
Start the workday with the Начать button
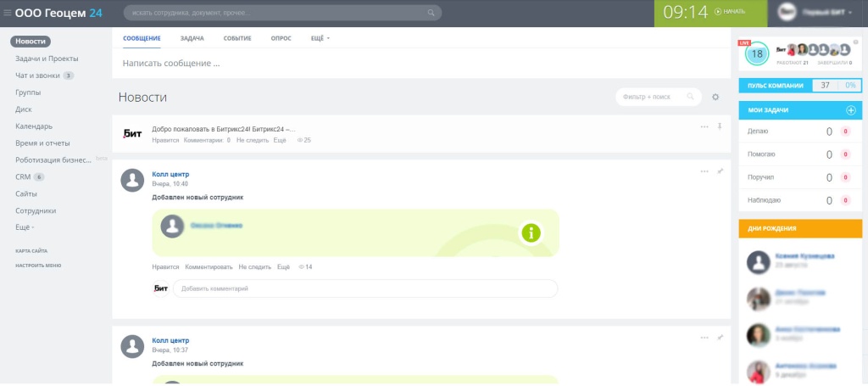[730, 12]
